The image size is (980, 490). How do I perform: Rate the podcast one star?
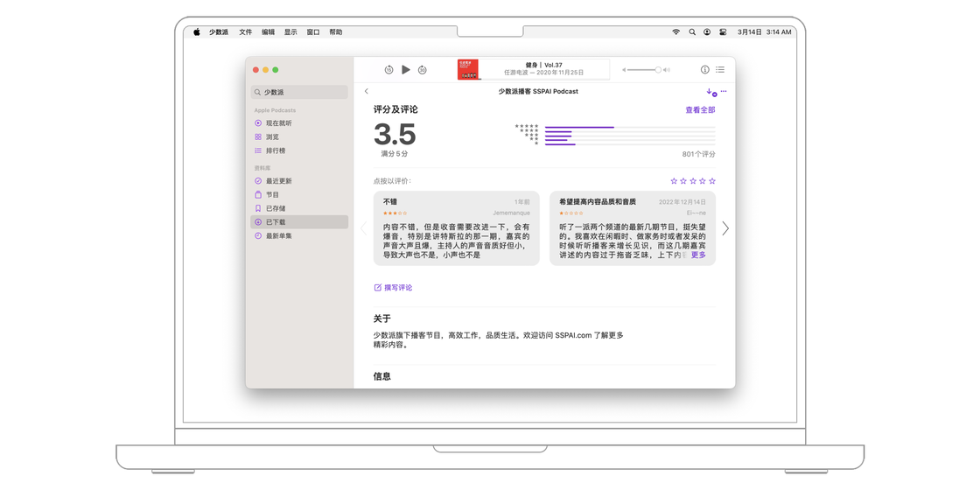pyautogui.click(x=674, y=180)
